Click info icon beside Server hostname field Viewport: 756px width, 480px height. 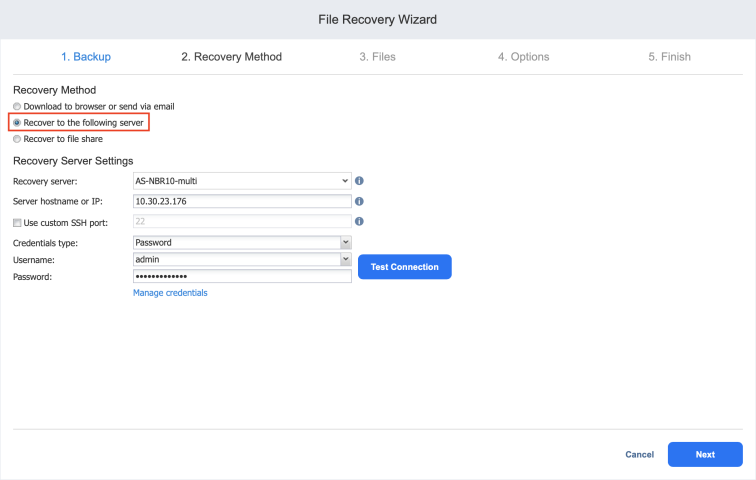pos(359,201)
